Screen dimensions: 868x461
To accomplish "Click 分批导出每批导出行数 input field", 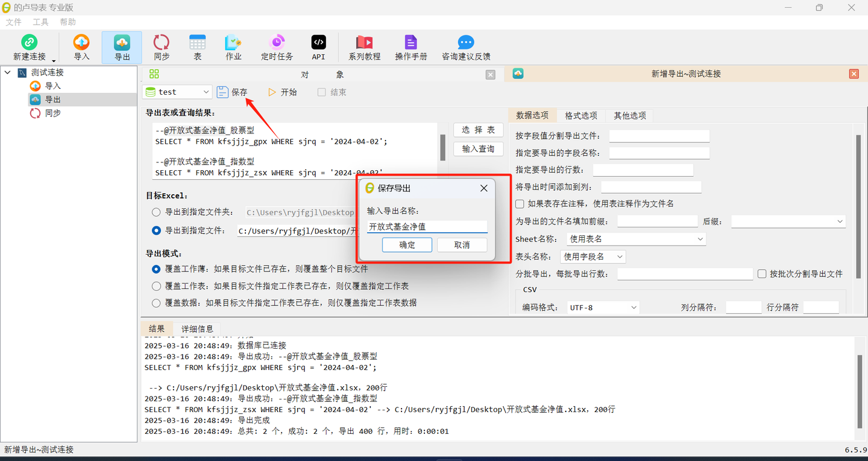I will pos(685,273).
